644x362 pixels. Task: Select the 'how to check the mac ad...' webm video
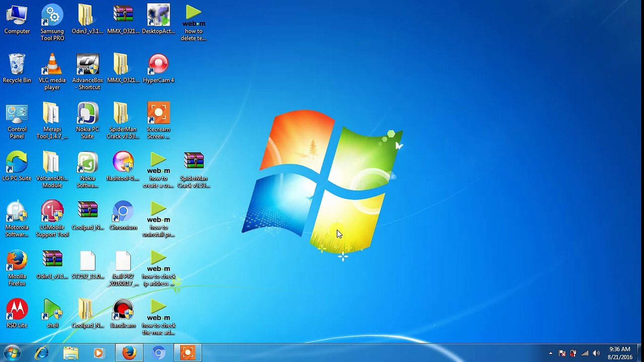coord(158,317)
